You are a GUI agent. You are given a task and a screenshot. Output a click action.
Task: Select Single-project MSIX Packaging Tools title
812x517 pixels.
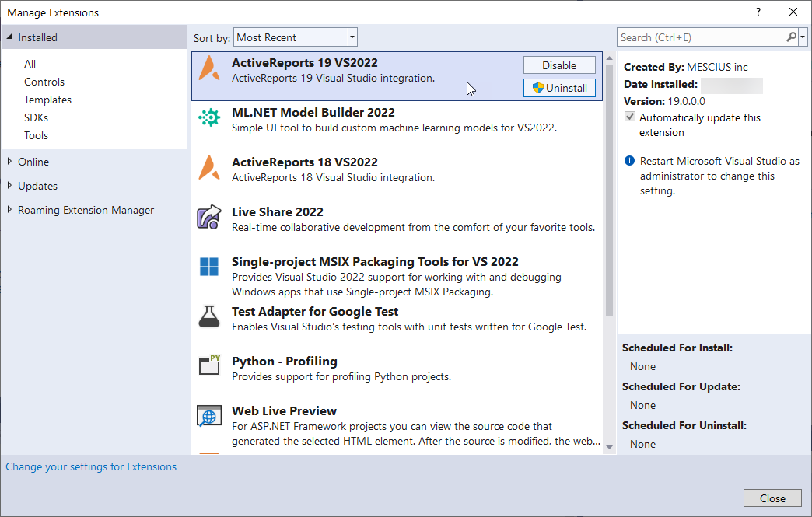(375, 261)
